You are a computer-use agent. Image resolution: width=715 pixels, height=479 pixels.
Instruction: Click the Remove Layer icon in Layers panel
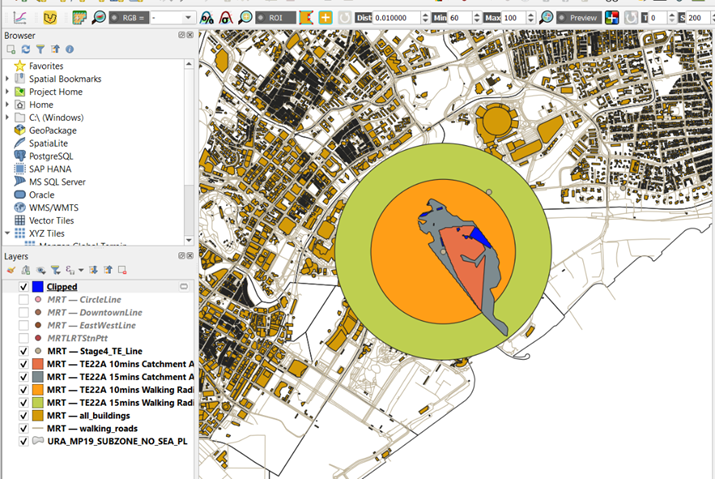point(122,270)
